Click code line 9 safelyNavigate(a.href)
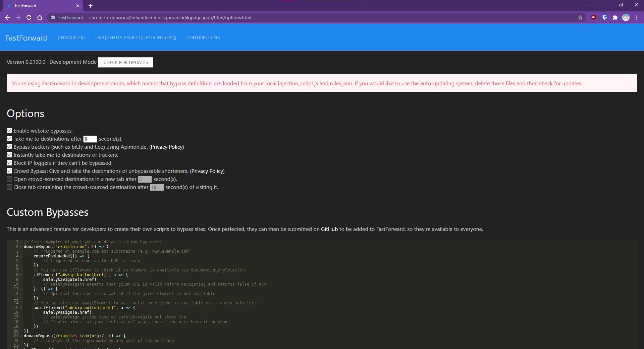644x349 pixels. tap(69, 280)
